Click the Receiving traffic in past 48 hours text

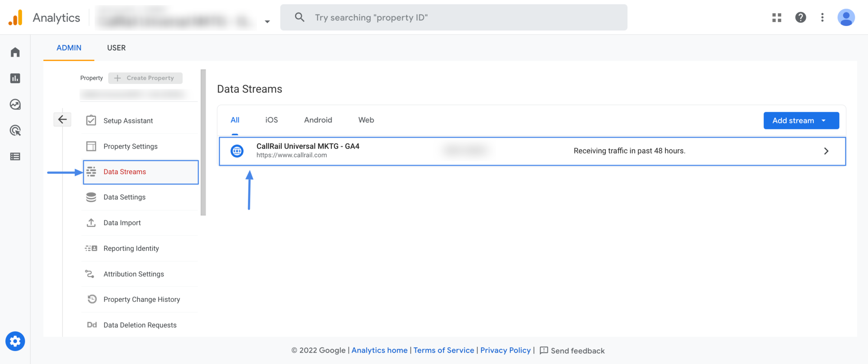point(629,151)
